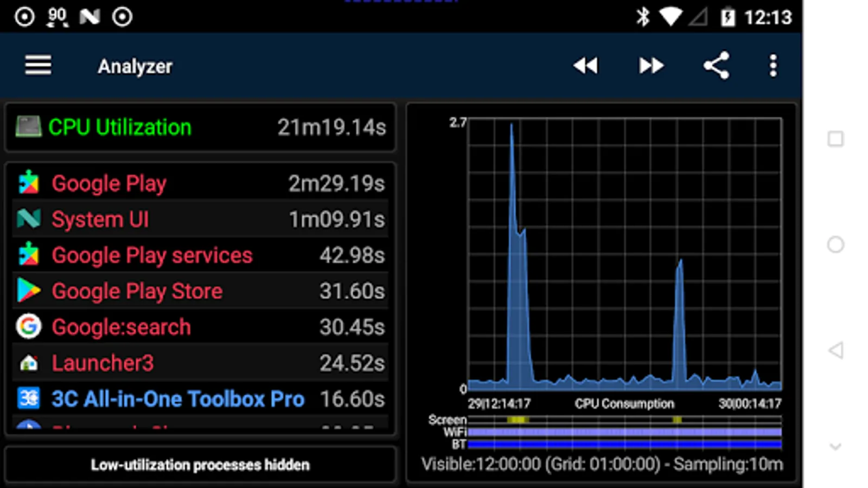This screenshot has width=868, height=488.
Task: Click the 16.60s usage value
Action: 352,399
